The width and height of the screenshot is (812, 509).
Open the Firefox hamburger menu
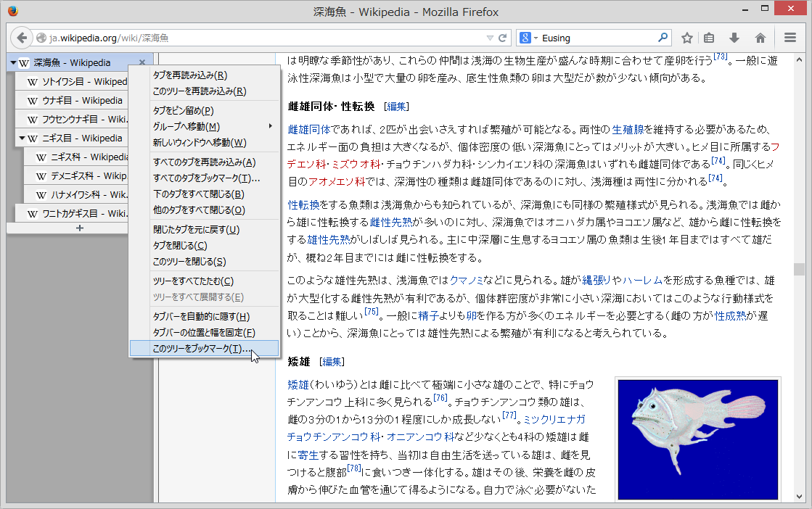pyautogui.click(x=790, y=38)
